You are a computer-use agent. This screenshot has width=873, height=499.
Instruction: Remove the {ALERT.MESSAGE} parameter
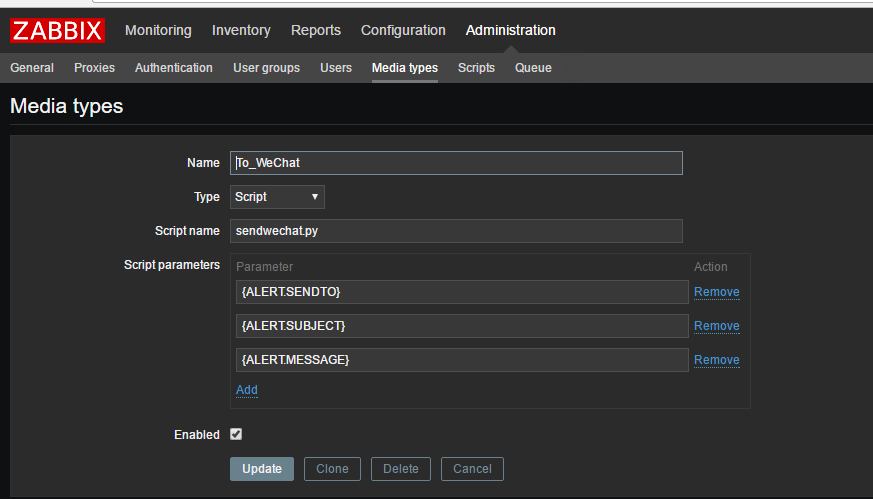pos(717,360)
